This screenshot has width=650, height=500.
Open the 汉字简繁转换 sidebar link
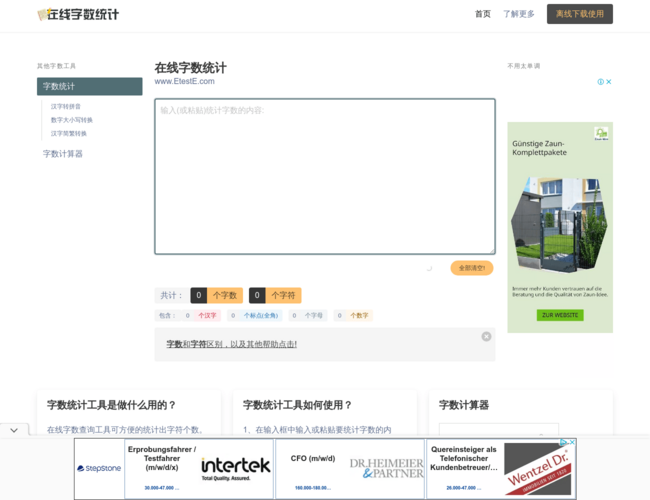point(69,133)
